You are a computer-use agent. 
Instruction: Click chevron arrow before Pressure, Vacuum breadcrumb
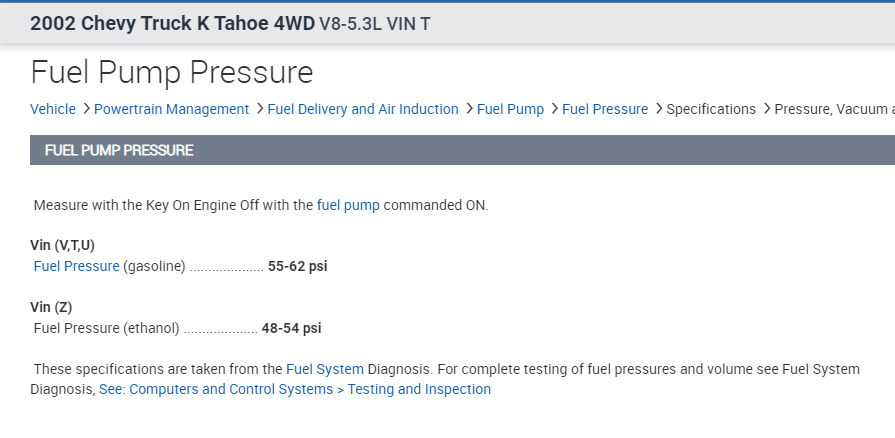click(x=767, y=109)
